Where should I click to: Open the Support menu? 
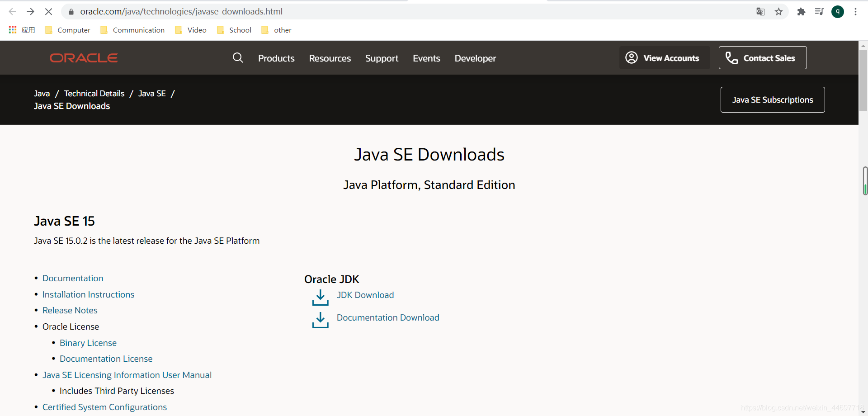[382, 58]
